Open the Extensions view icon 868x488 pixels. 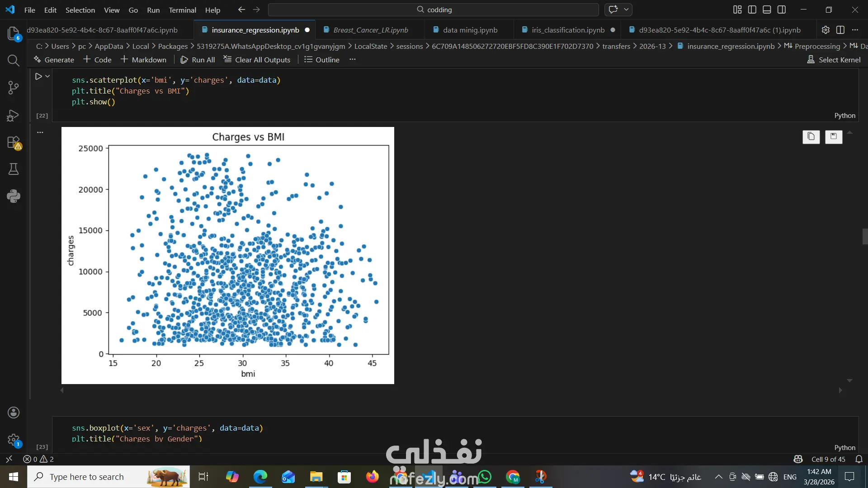tap(13, 142)
